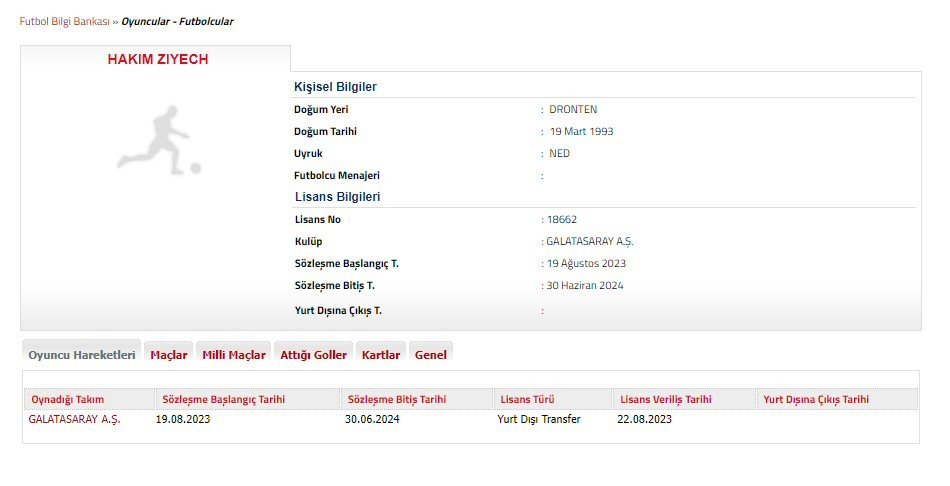The height and width of the screenshot is (486, 950).
Task: Click the Lisans Bilgileri section heading
Action: pyautogui.click(x=337, y=197)
